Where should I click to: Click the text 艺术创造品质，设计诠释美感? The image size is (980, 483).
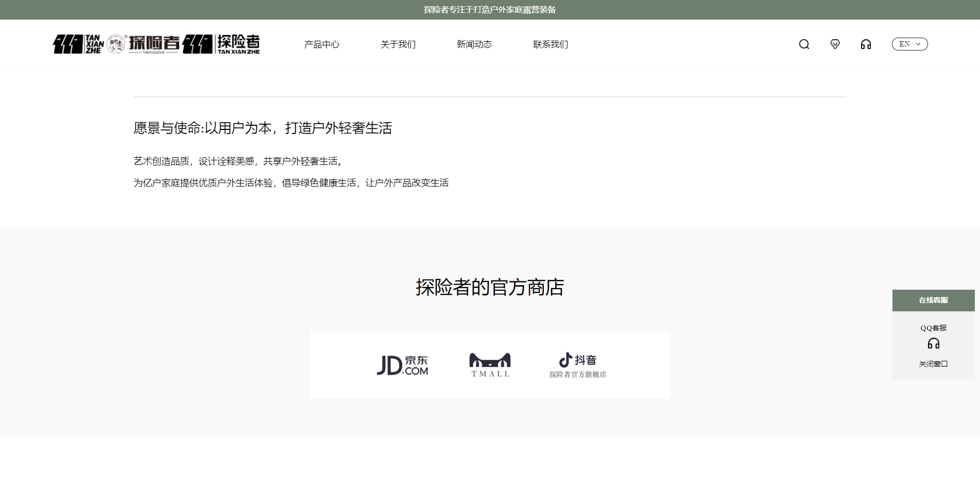click(194, 161)
